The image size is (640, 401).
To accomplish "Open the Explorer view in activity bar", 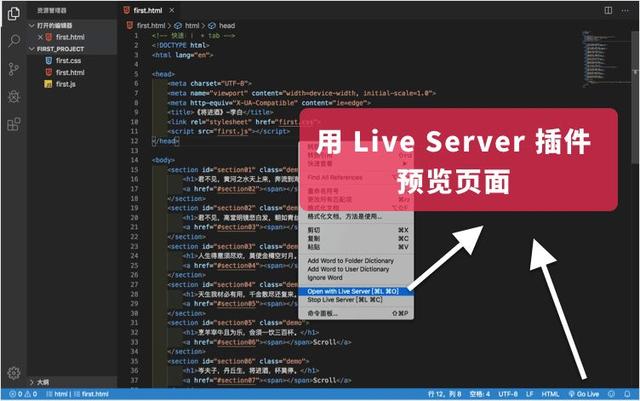I will coord(13,13).
